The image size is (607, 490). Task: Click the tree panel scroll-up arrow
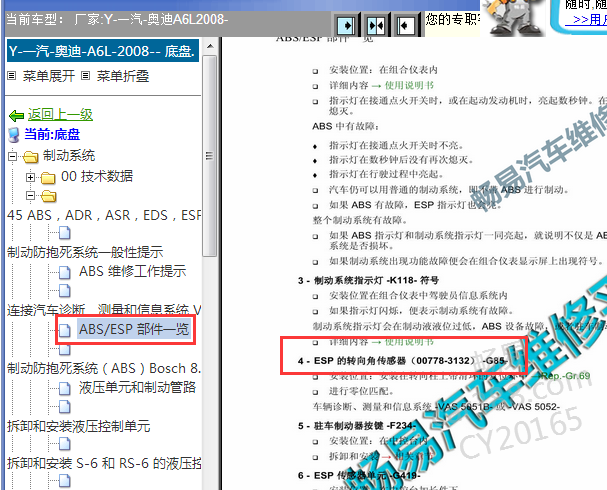pyautogui.click(x=210, y=46)
